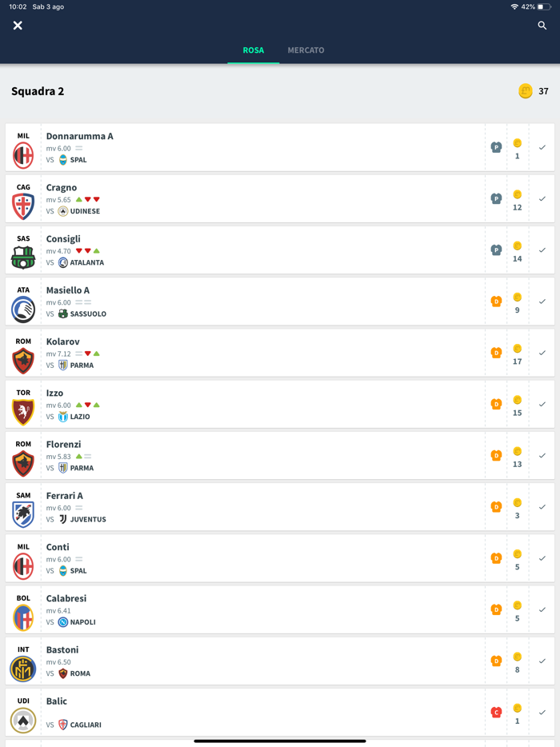Click the midfielder role badge for Balic
The width and height of the screenshot is (560, 747).
496,712
